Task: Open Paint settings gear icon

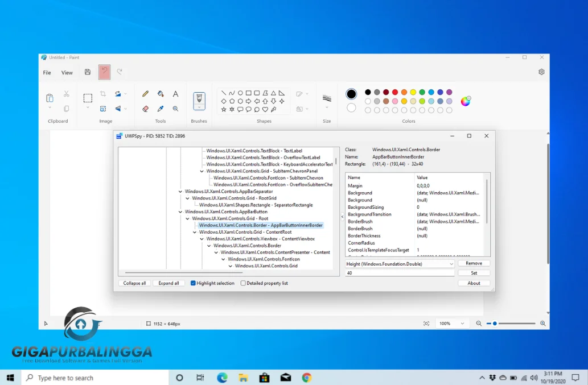Action: pyautogui.click(x=541, y=72)
